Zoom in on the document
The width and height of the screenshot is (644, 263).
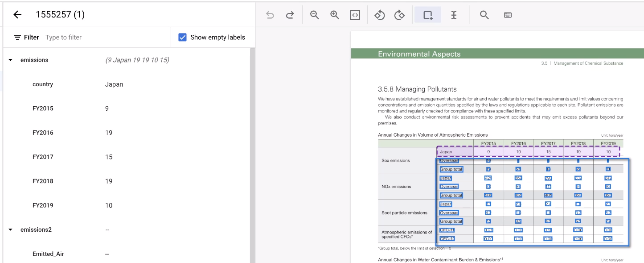click(335, 15)
